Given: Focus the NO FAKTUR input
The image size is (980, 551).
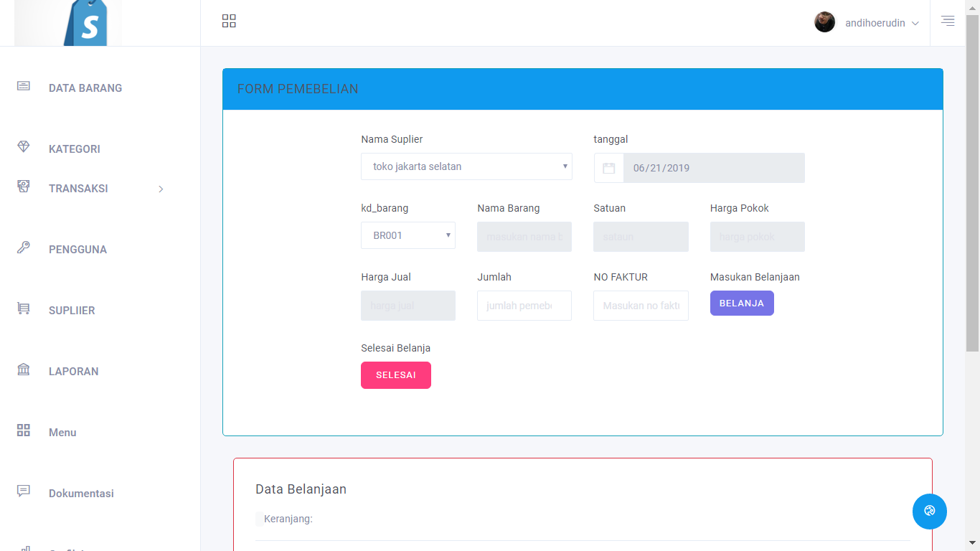Looking at the screenshot, I should 641,306.
